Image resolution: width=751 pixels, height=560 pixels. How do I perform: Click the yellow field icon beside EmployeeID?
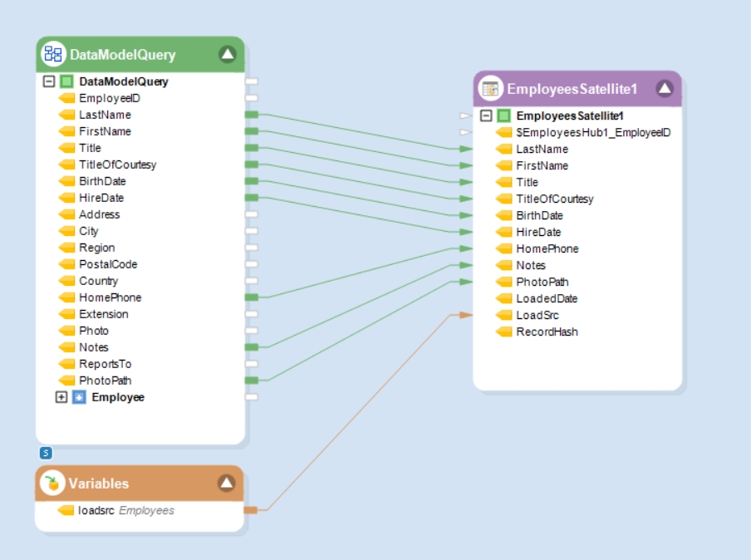(x=66, y=98)
